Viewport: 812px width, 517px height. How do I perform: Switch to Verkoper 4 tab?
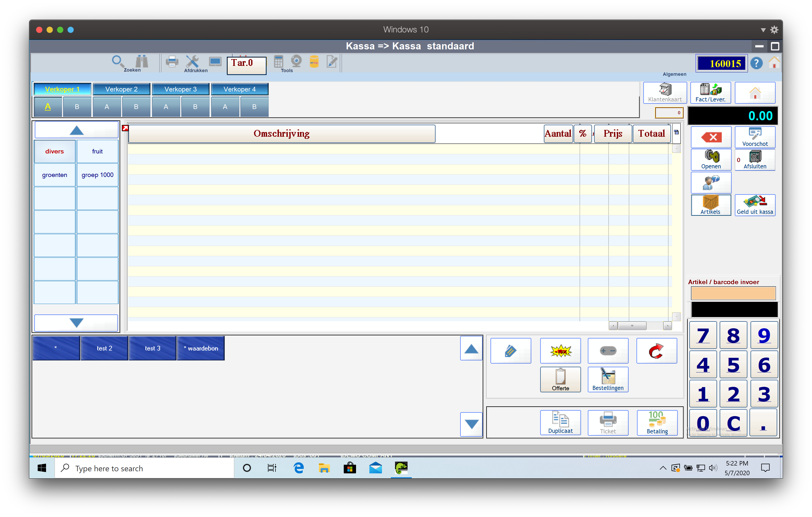(239, 89)
